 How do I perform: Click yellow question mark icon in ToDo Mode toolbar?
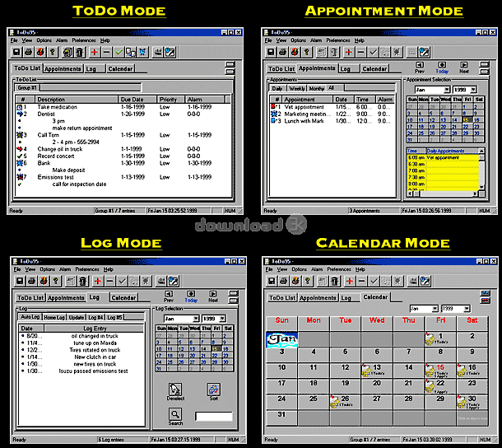pos(53,52)
